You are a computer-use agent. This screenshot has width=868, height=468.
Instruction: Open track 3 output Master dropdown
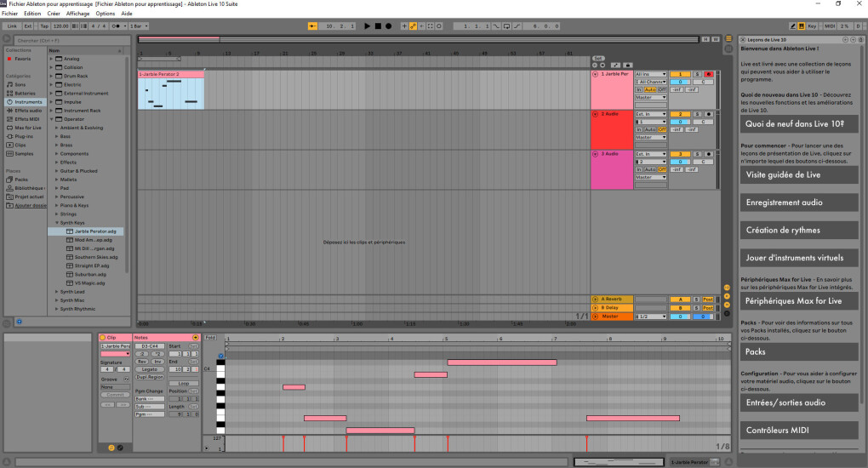click(x=651, y=177)
